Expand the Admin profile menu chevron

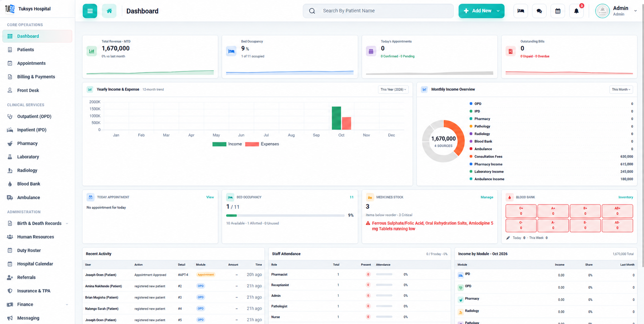coord(636,11)
